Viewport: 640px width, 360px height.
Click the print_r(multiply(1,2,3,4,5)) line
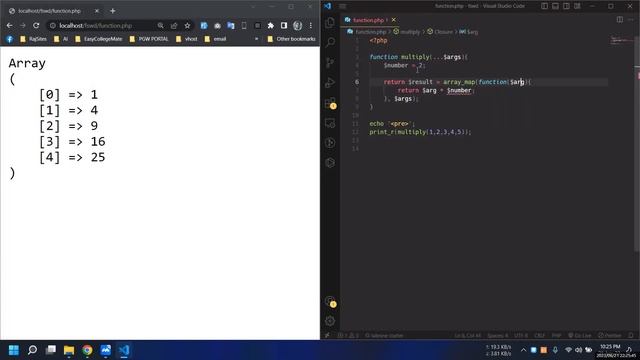click(x=420, y=132)
